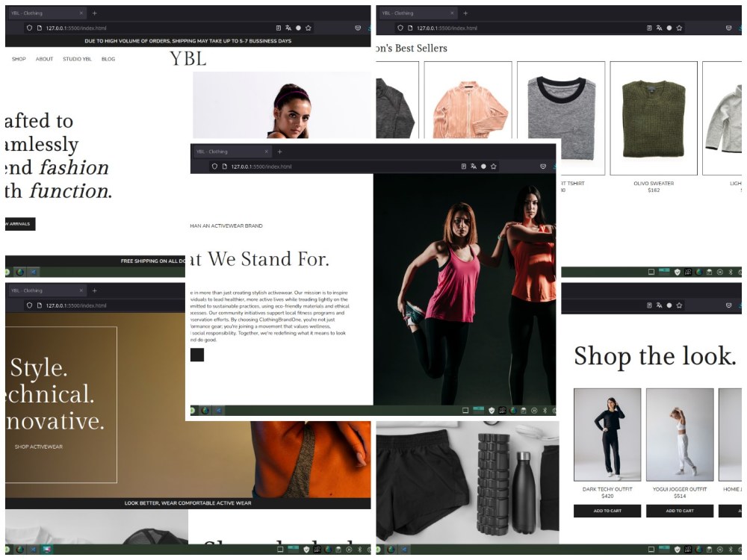Click site info page icon in YBL header window
Screen dimensions: 747x560
[40, 28]
